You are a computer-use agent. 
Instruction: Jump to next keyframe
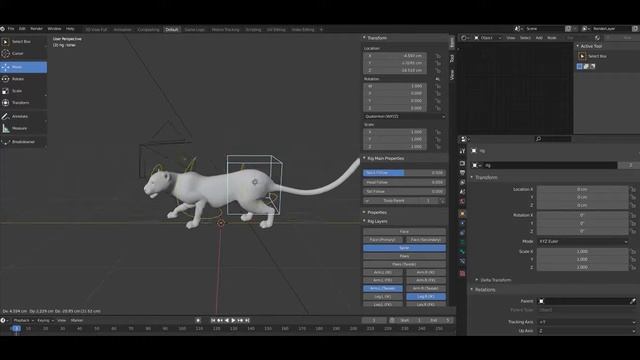pyautogui.click(x=240, y=320)
